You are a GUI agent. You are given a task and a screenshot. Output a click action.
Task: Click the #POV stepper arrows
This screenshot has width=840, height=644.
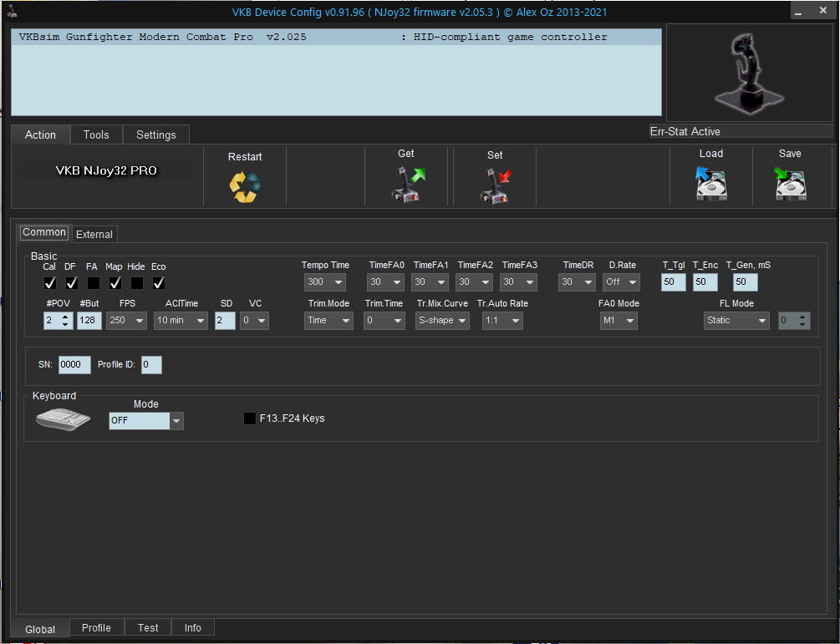[x=65, y=321]
